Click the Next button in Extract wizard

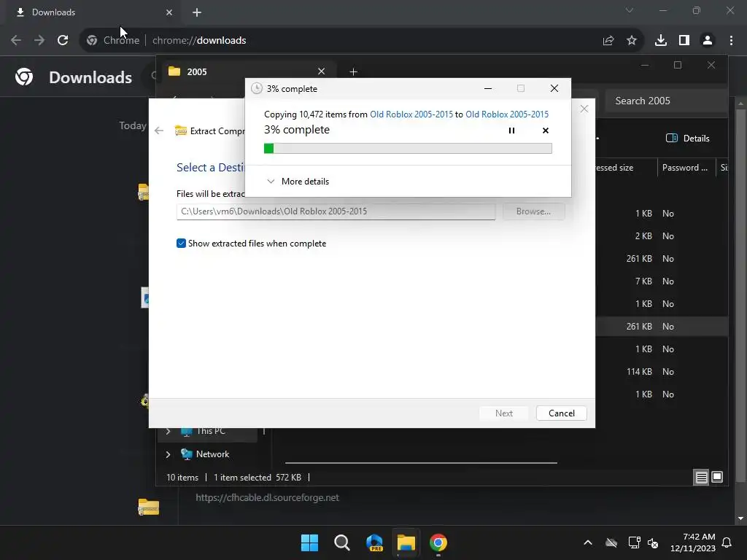coord(503,413)
